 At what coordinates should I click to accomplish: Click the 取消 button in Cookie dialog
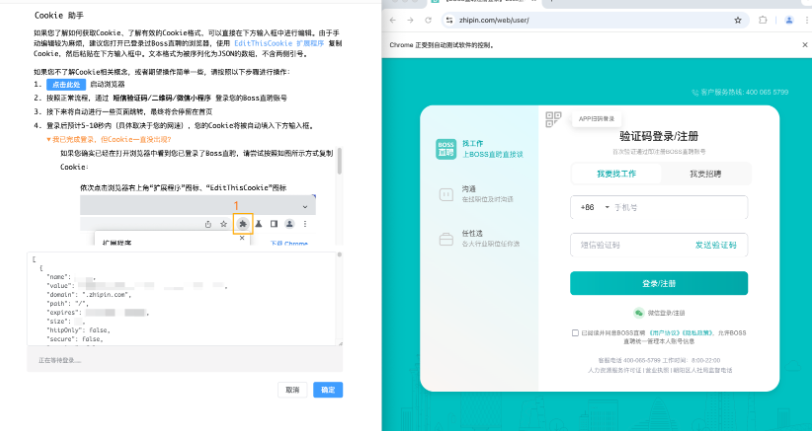pyautogui.click(x=292, y=389)
